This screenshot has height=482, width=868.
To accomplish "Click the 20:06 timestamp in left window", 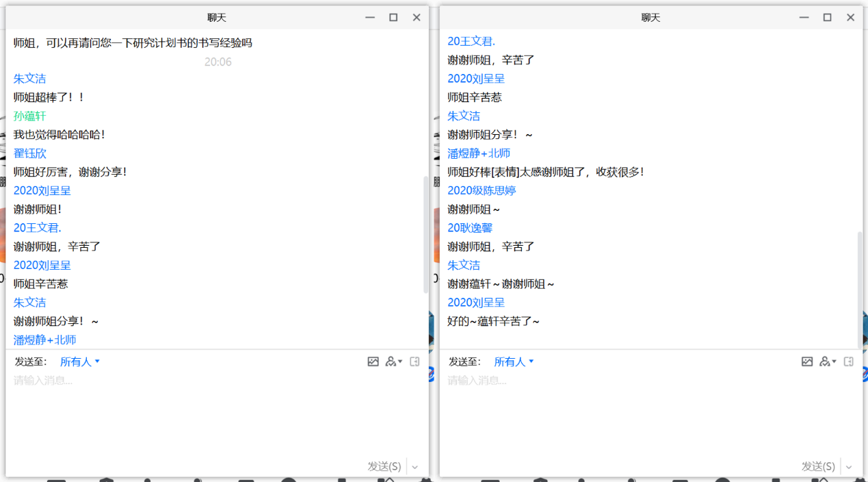I will [x=218, y=62].
